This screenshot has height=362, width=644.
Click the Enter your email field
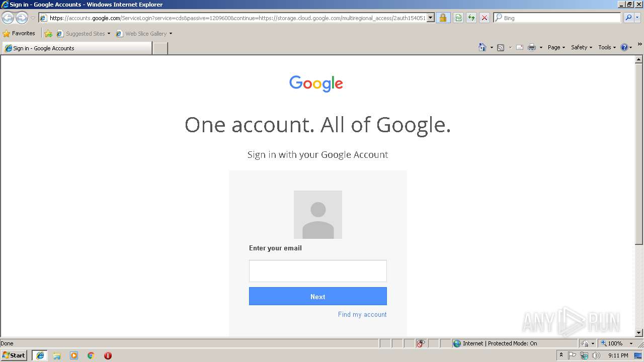click(x=318, y=271)
